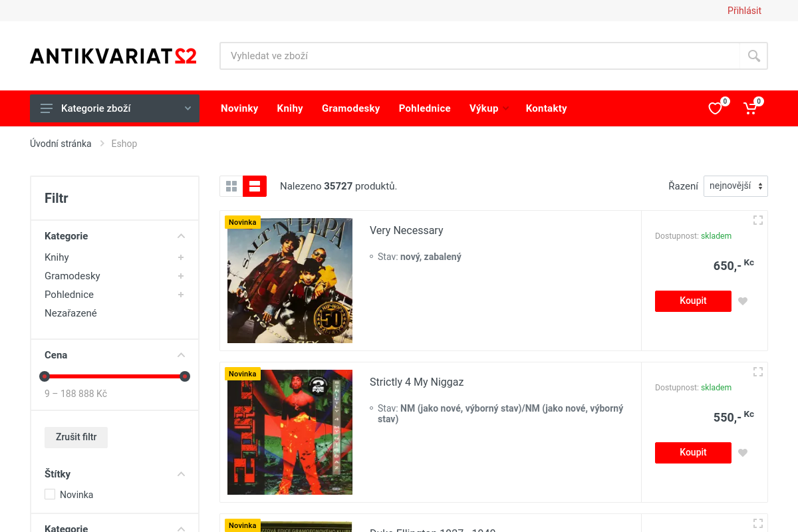Screen dimensions: 798x532
Task: Open the Strictly 4 My Niggaz title
Action: tap(417, 382)
